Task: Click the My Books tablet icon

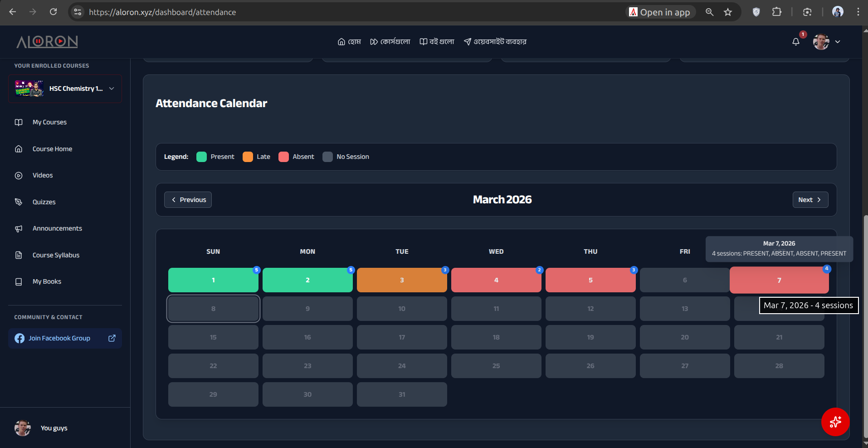Action: coord(19,282)
